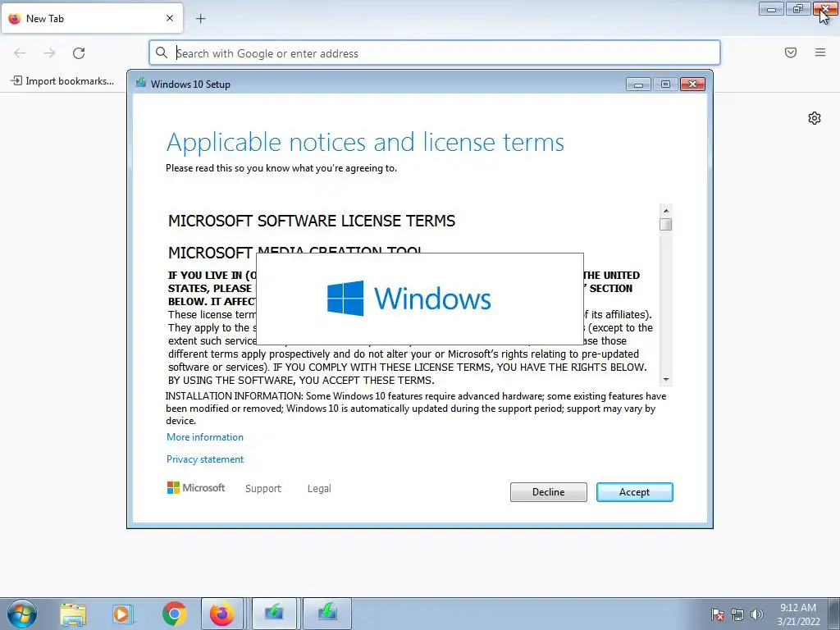Minimize the Windows 10 Setup window
Image resolution: width=840 pixels, height=630 pixels.
tap(638, 84)
